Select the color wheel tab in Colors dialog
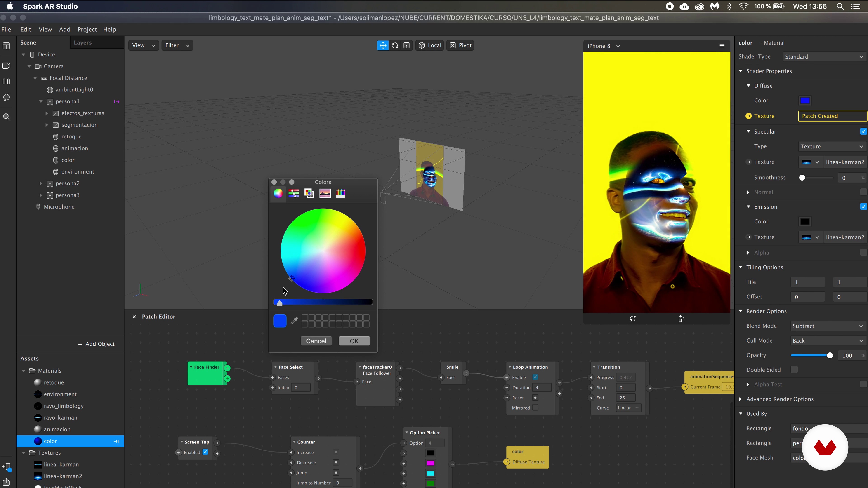The width and height of the screenshot is (868, 488). pos(278,193)
